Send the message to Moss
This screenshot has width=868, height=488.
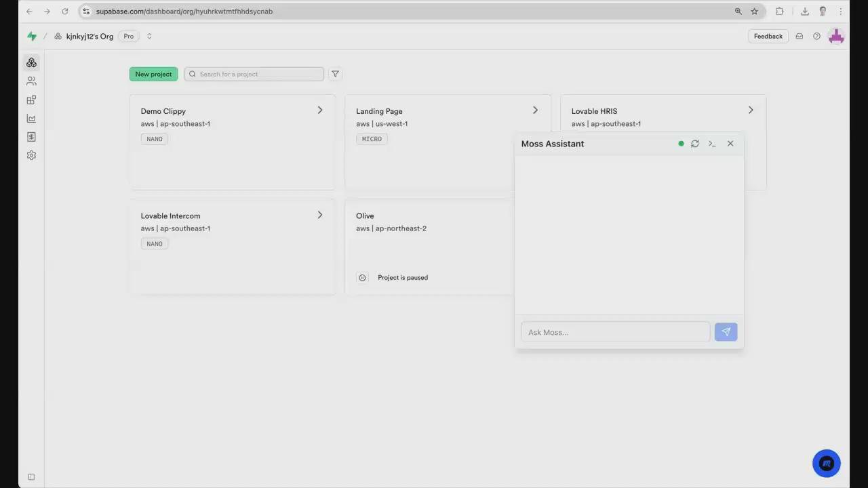[726, 332]
